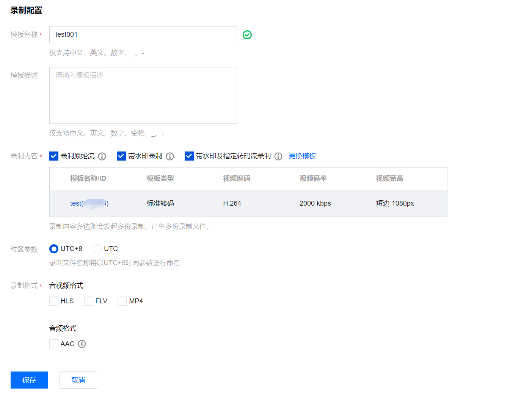532x395 pixels.
Task: Click the green validation checkmark icon
Action: [247, 35]
